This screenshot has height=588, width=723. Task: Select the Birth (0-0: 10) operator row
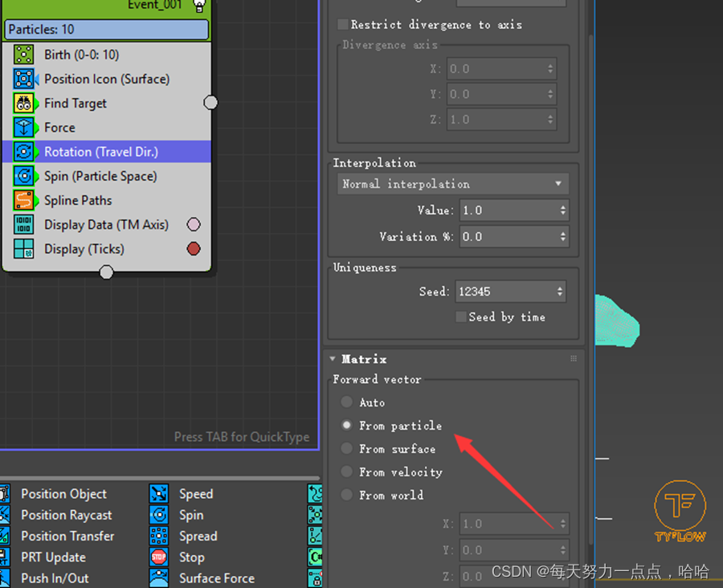[x=107, y=55]
